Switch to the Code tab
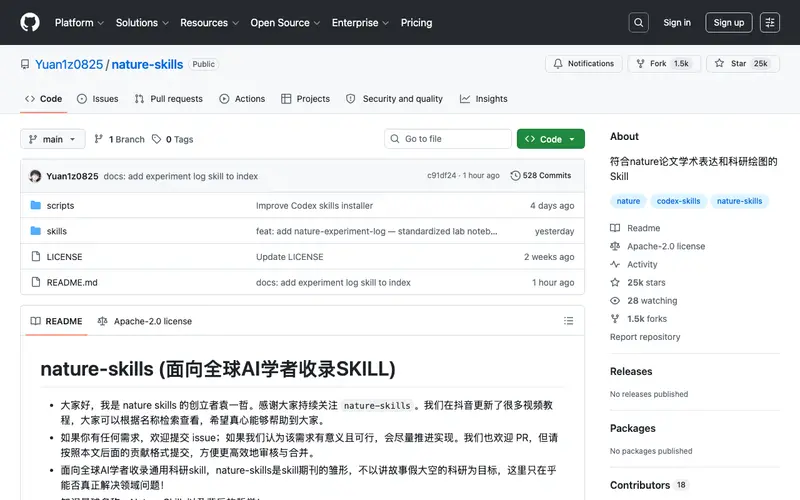Image resolution: width=800 pixels, height=500 pixels. [x=43, y=99]
